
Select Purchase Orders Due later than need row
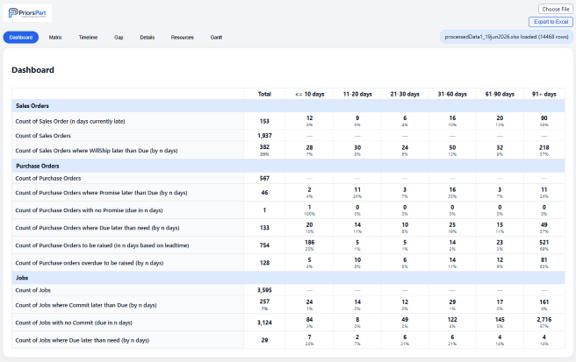[x=288, y=228]
